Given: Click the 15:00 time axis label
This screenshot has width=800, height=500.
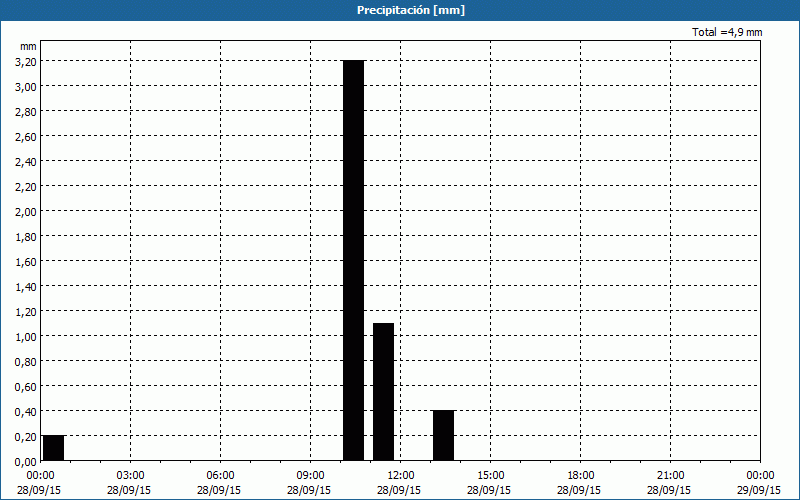Looking at the screenshot, I should 490,476.
